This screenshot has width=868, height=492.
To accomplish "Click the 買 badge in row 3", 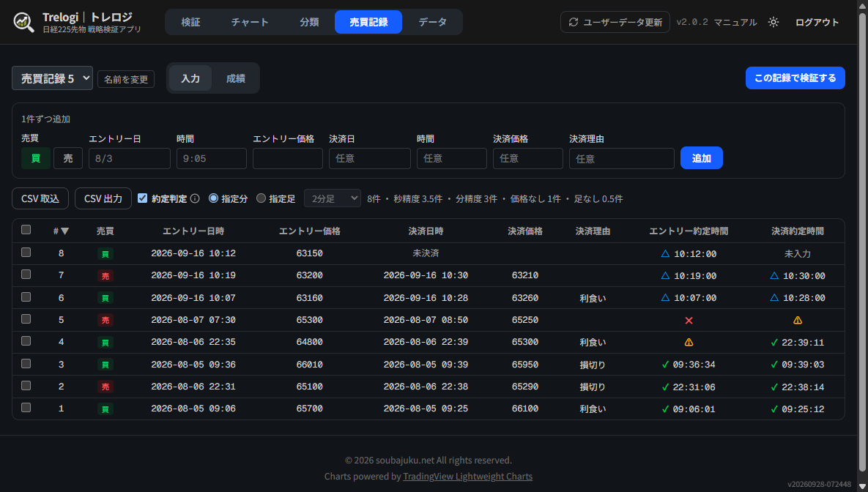I will click(x=105, y=365).
